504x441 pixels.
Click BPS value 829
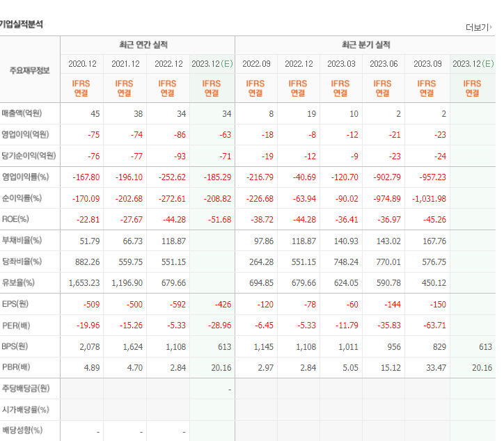439,347
